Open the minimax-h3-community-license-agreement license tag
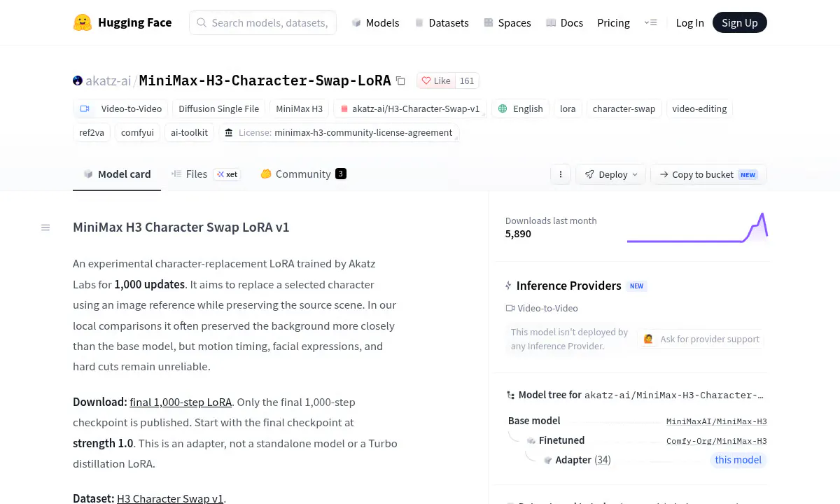Viewport: 840px width, 504px height. 339,132
